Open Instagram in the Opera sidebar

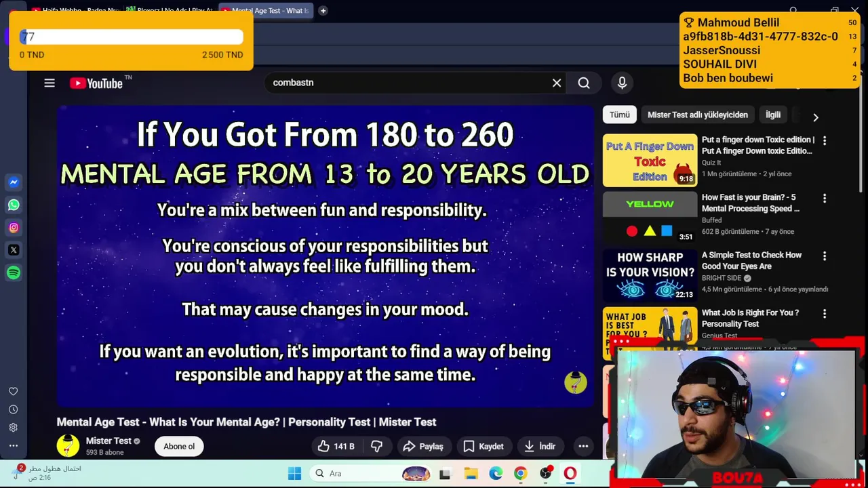[14, 228]
